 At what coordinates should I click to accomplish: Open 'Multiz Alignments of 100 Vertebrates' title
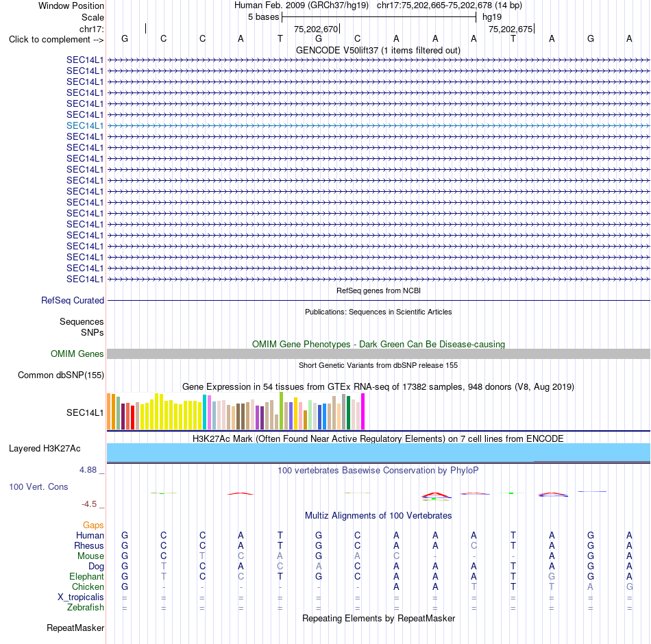378,516
